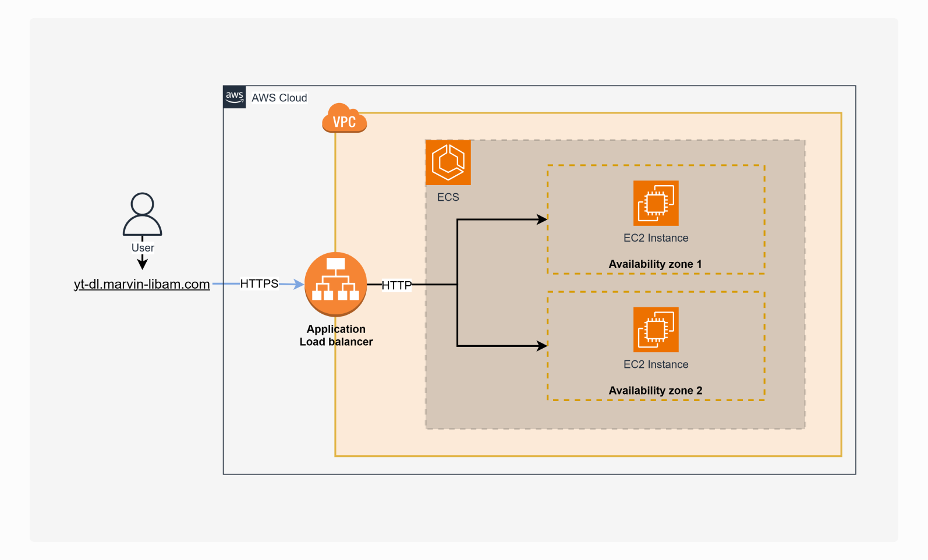The height and width of the screenshot is (560, 928).
Task: Select the orange VPC cloud icon
Action: click(x=344, y=119)
